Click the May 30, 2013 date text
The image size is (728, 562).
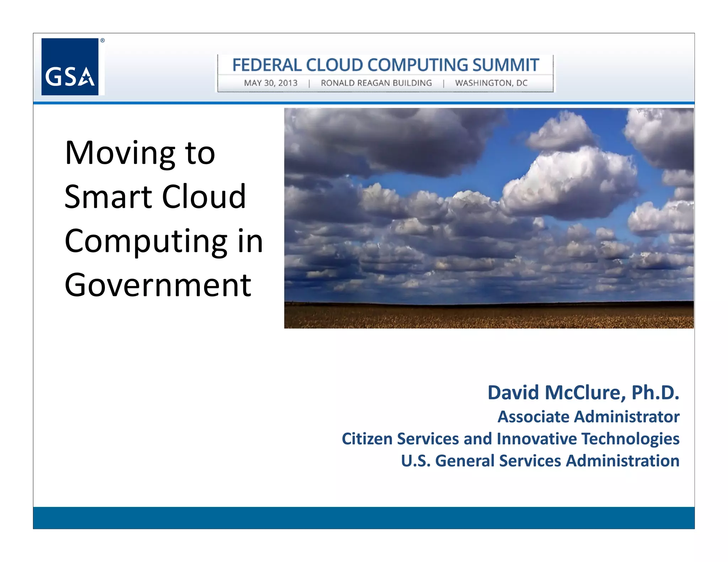pyautogui.click(x=271, y=83)
